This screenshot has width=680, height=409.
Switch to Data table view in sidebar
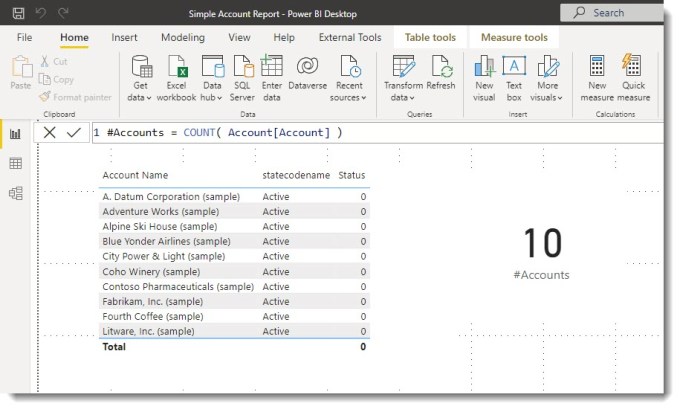point(15,164)
